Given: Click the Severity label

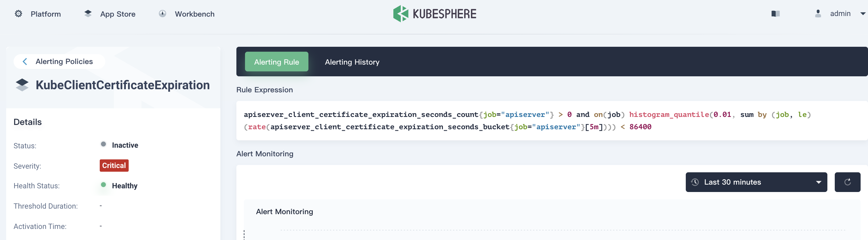Looking at the screenshot, I should click(27, 166).
